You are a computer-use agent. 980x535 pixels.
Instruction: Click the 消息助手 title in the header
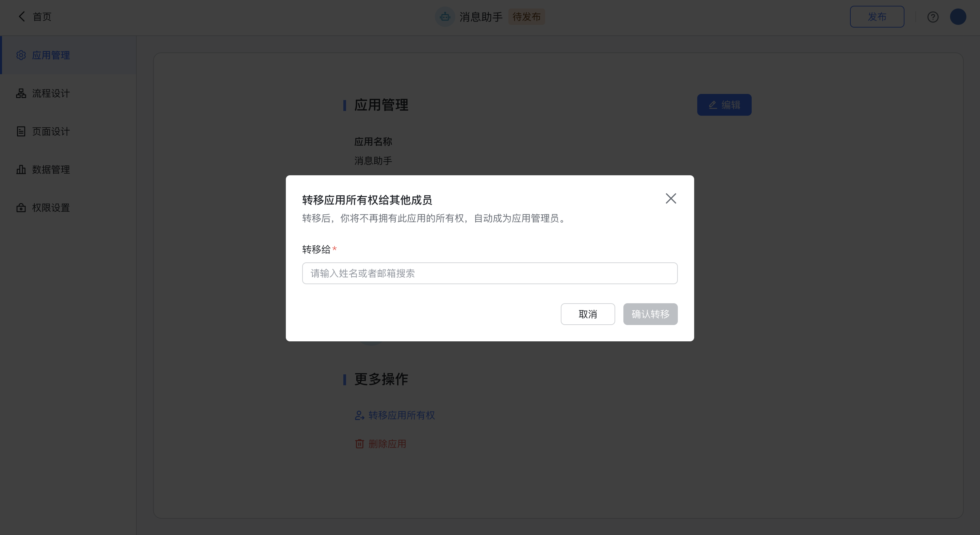[x=481, y=17]
